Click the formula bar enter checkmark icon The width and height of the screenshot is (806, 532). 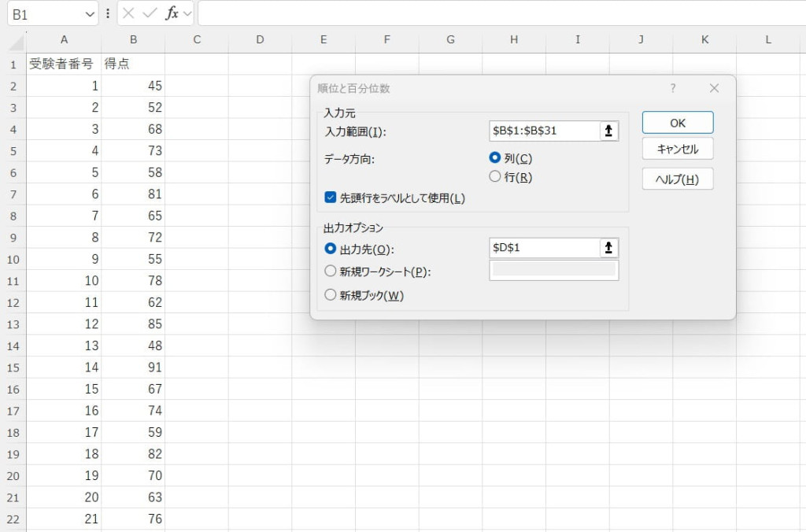coord(150,13)
